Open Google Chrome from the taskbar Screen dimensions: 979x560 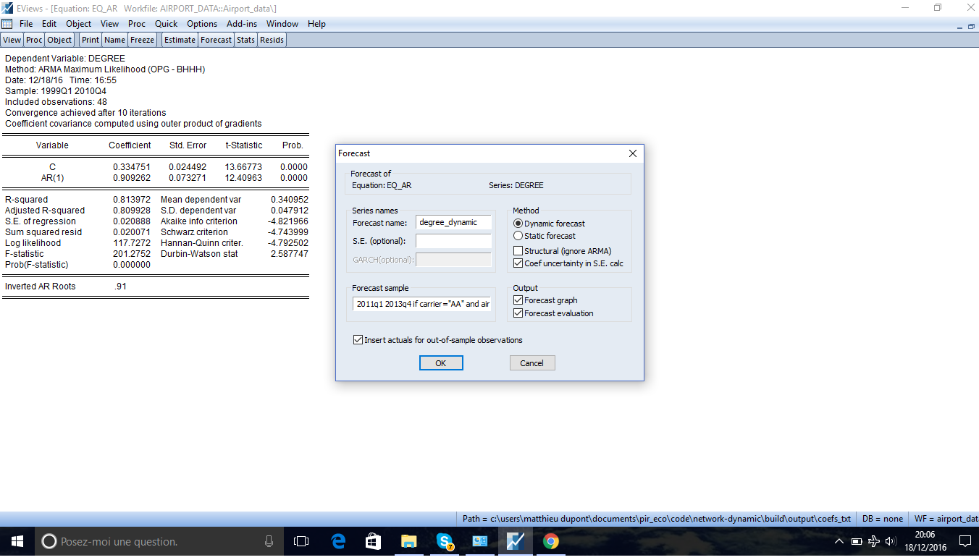point(551,541)
